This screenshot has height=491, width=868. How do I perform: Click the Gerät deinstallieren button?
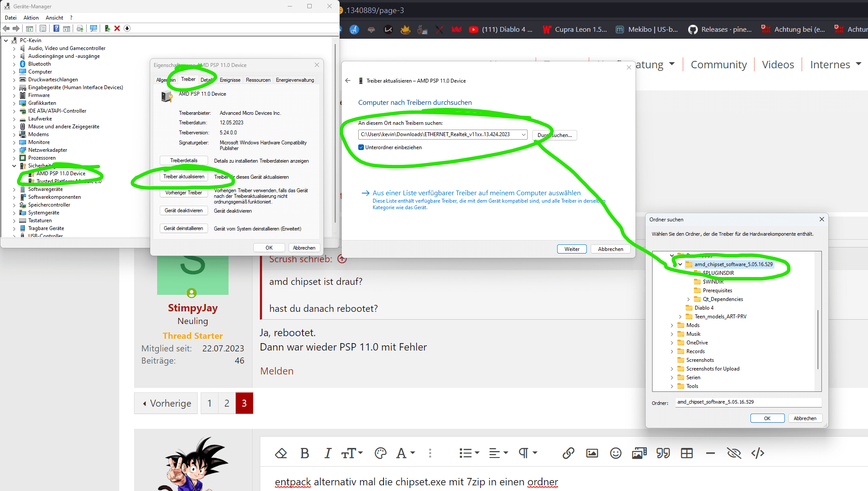[184, 228]
